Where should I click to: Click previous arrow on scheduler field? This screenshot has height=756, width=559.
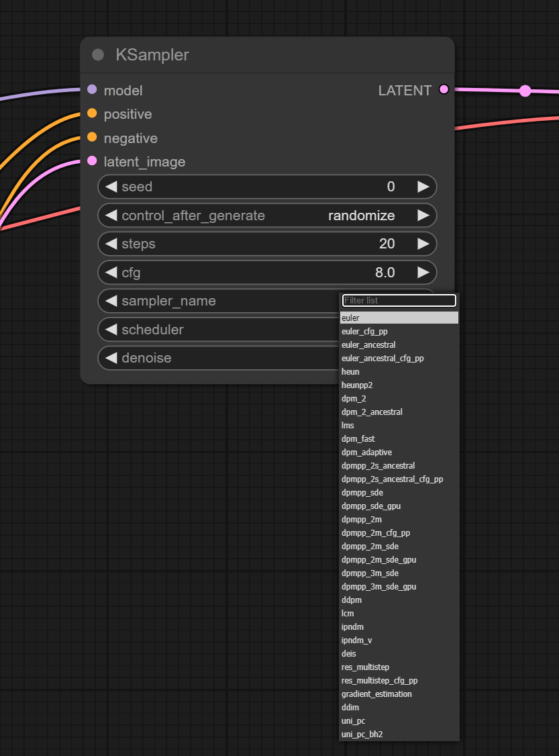pos(111,330)
